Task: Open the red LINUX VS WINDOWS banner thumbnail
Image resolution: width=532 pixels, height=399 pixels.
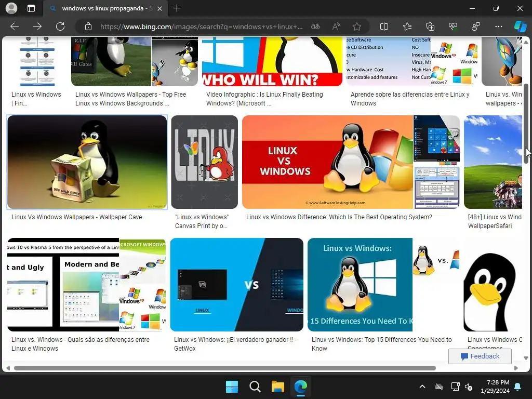Action: 327,162
